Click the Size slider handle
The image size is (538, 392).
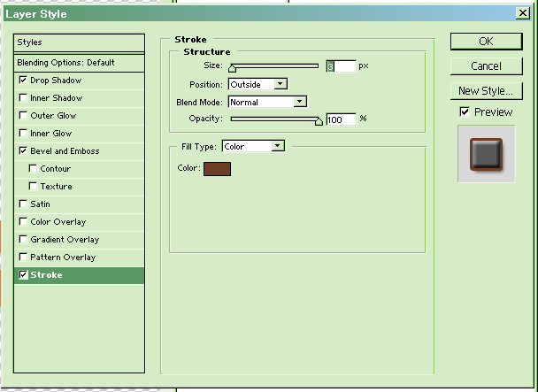tap(233, 67)
